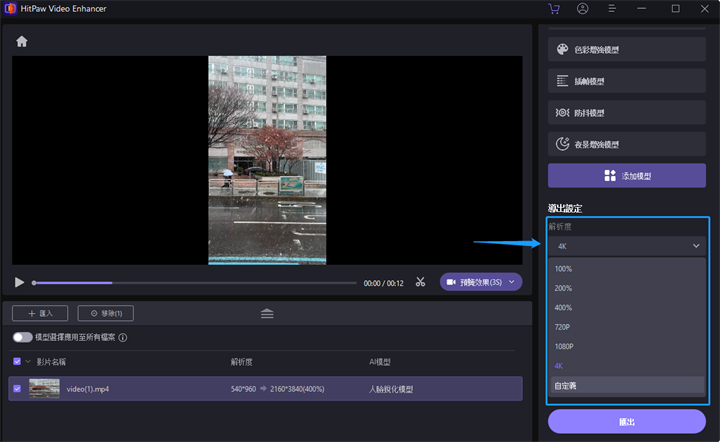Open the hamburger menu in title bar
Viewport: 720px width, 442px height.
click(x=613, y=9)
